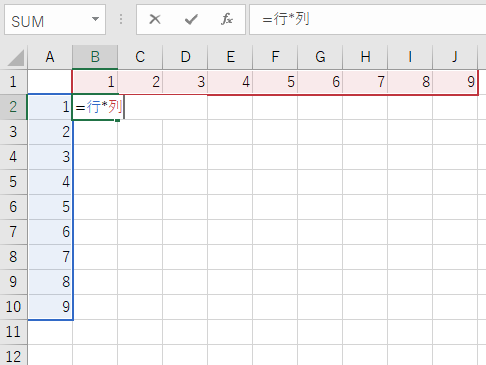Click cell A3 containing 2
The height and width of the screenshot is (365, 486).
coord(50,132)
